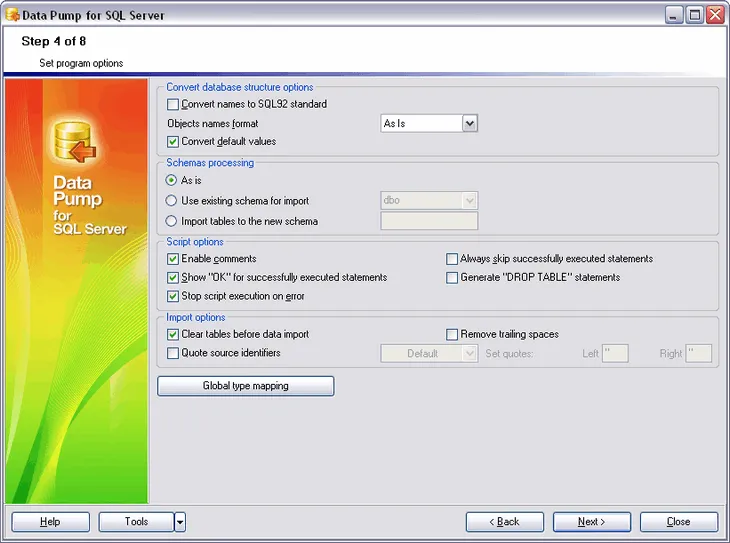
Task: Click the Left quote input field
Action: point(615,353)
